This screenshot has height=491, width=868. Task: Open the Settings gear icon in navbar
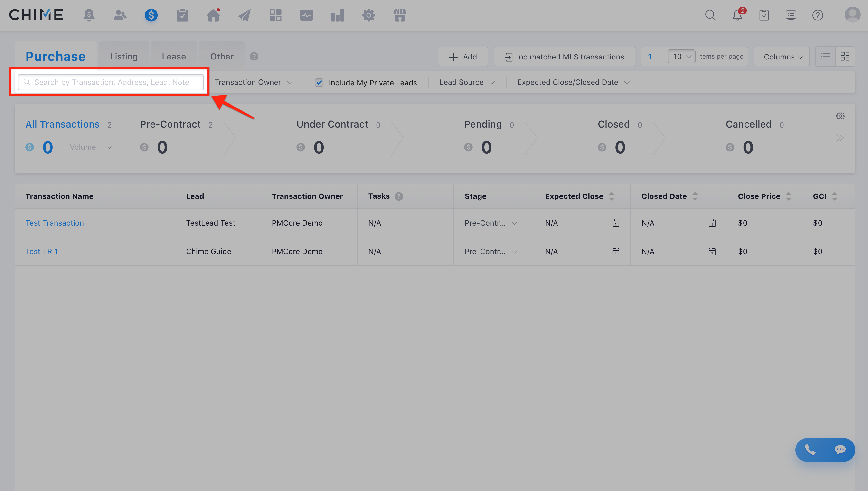(369, 15)
